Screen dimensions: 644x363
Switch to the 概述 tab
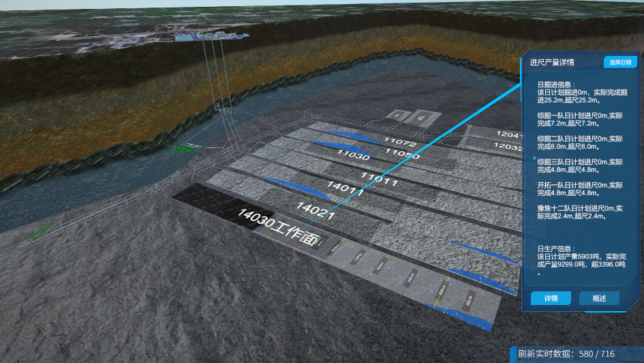(599, 298)
